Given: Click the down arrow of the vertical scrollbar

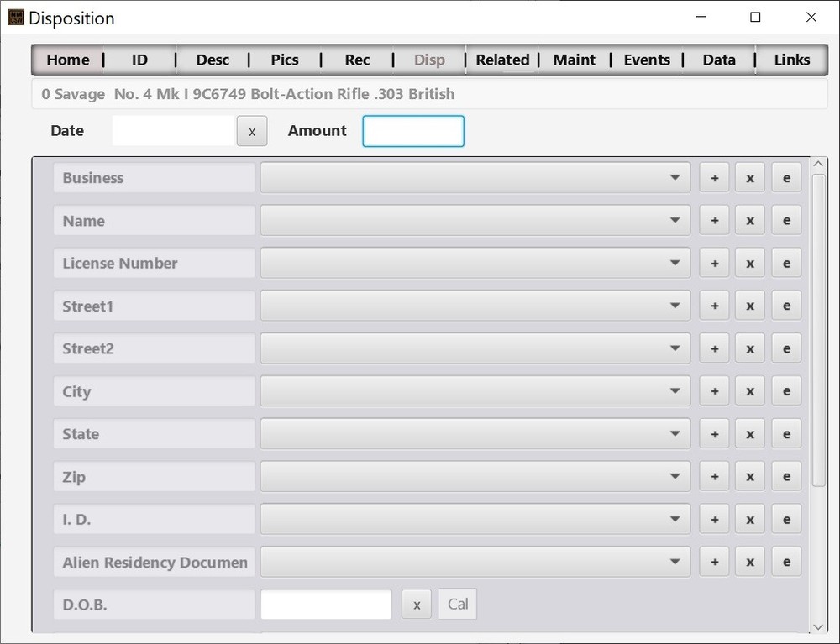Looking at the screenshot, I should click(x=817, y=626).
